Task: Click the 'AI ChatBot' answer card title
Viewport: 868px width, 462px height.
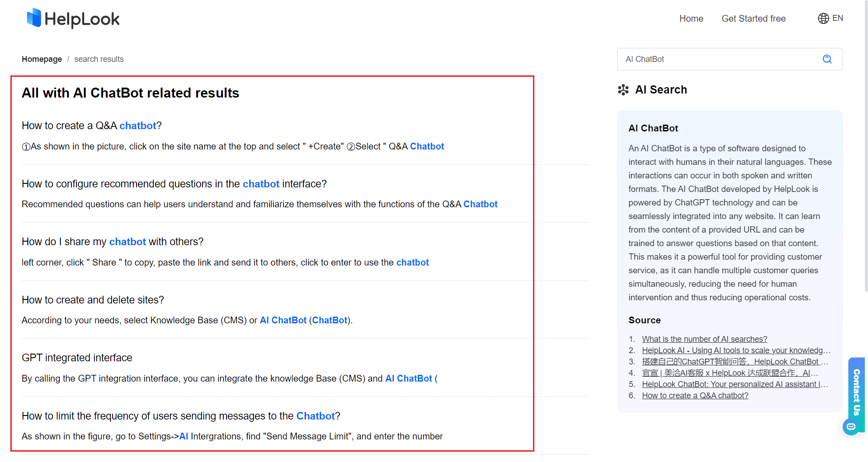Action: 653,128
